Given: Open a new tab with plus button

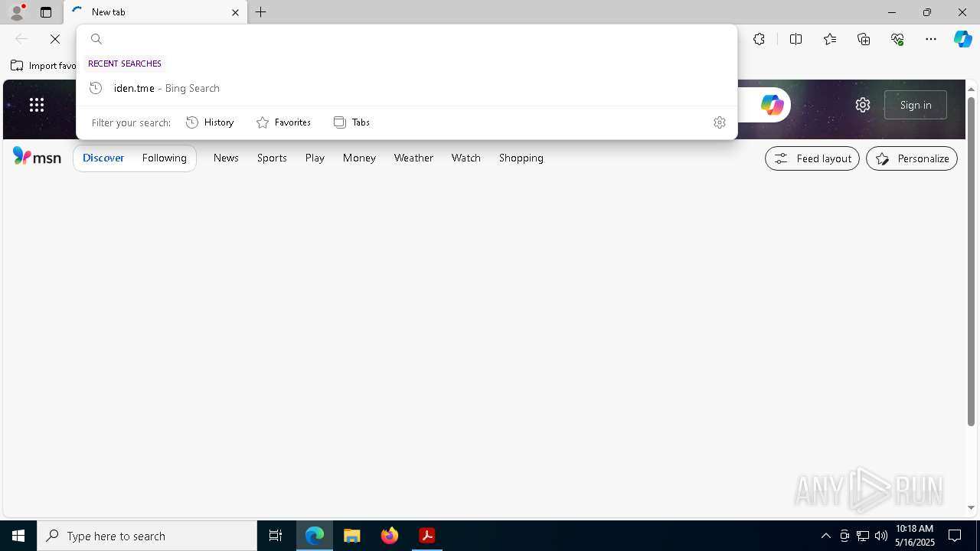Looking at the screenshot, I should (x=261, y=12).
